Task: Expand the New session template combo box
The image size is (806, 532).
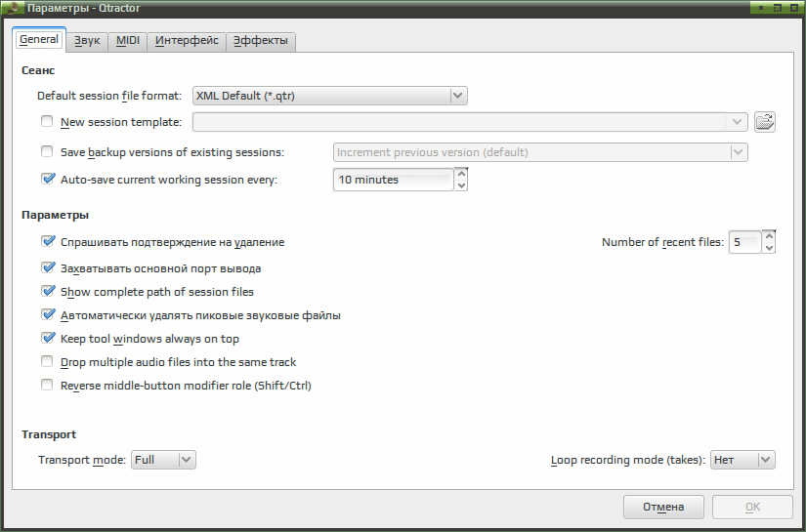Action: [x=737, y=122]
